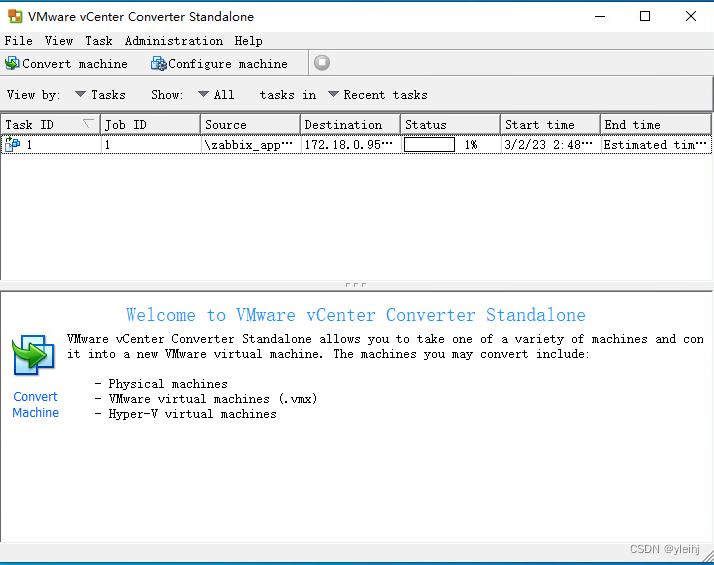Click the pane splitter grip handle
714x565 pixels.
[x=356, y=285]
